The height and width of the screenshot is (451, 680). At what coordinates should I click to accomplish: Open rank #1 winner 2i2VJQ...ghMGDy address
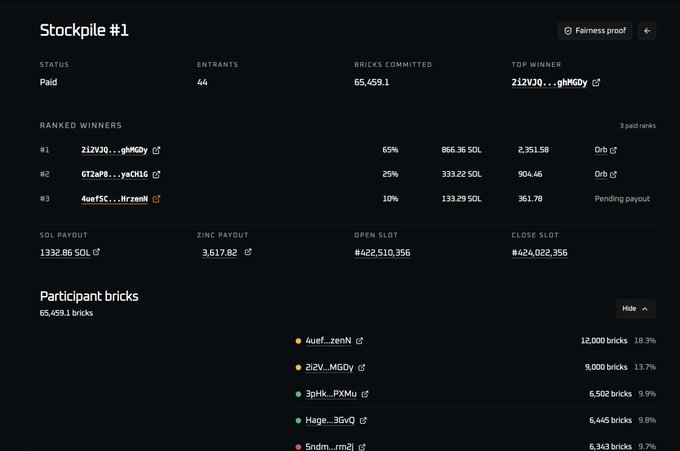coord(114,150)
